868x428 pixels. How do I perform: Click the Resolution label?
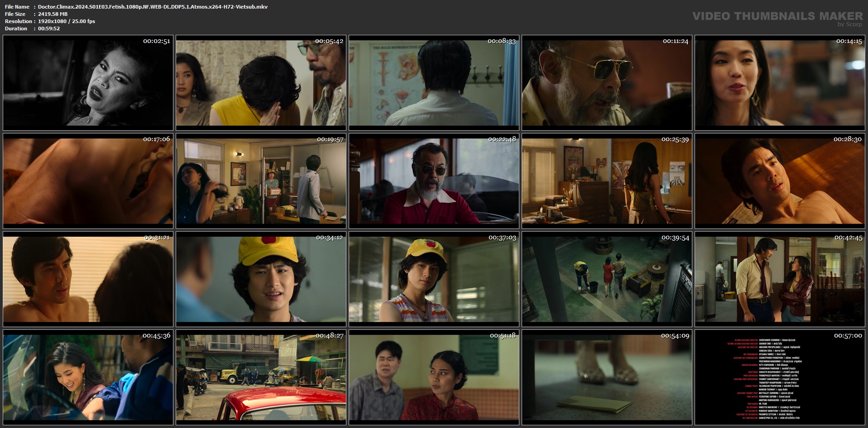tap(19, 21)
